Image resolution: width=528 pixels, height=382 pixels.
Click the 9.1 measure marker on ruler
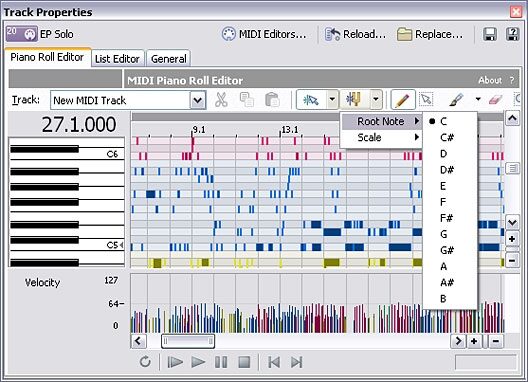coord(199,130)
